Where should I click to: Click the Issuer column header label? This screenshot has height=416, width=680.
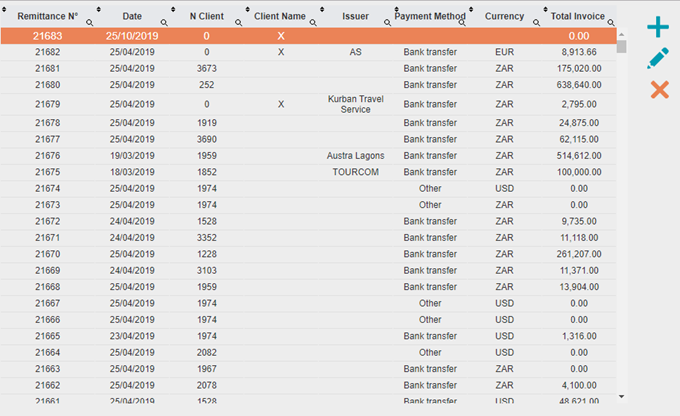coord(355,16)
